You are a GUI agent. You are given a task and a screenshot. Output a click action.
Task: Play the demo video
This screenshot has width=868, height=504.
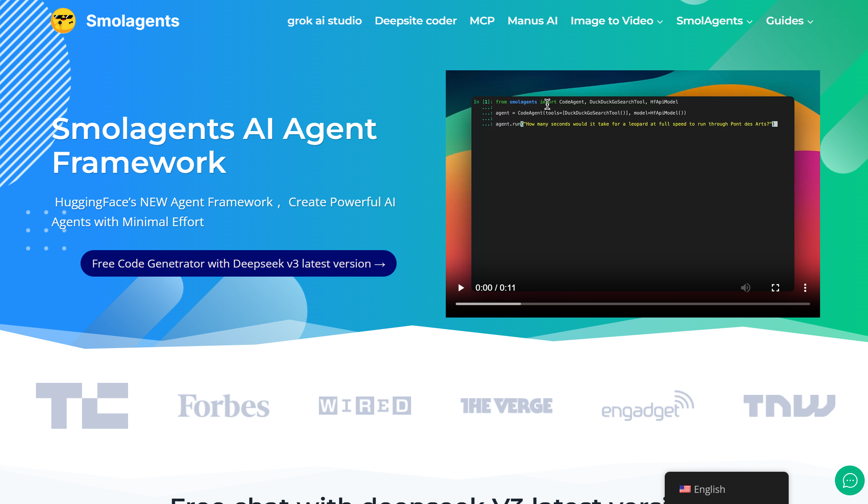click(461, 288)
